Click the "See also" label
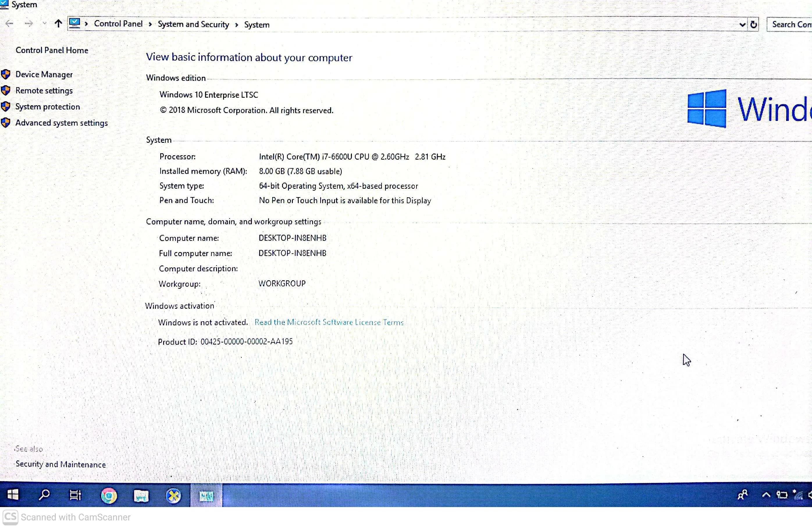Screen dimensions: 812x528 tap(29, 449)
